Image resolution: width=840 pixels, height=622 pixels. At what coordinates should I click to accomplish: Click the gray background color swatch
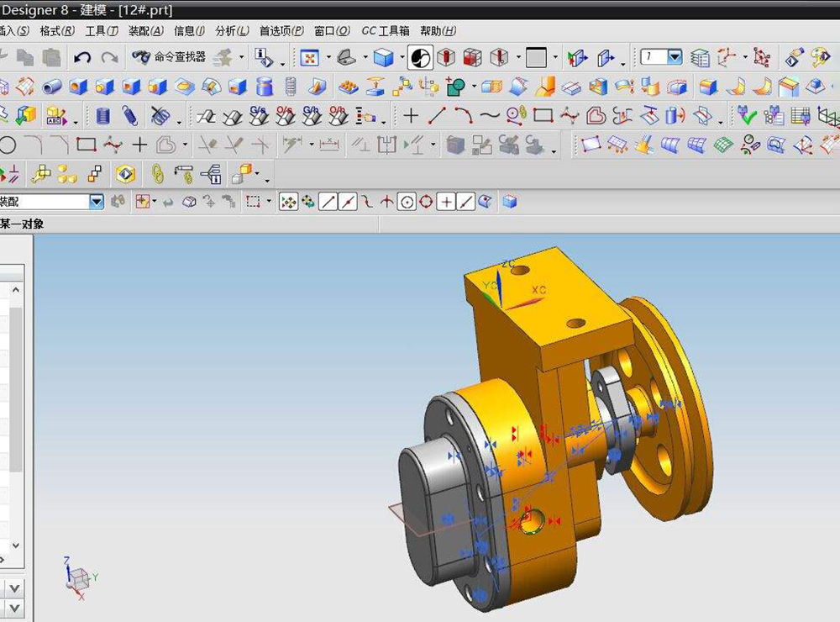tap(536, 57)
